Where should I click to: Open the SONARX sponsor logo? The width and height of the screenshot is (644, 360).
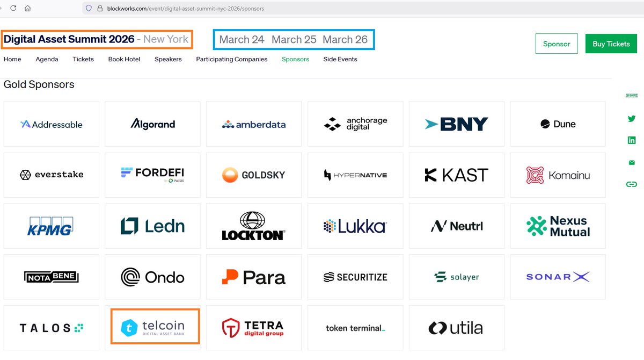click(558, 277)
